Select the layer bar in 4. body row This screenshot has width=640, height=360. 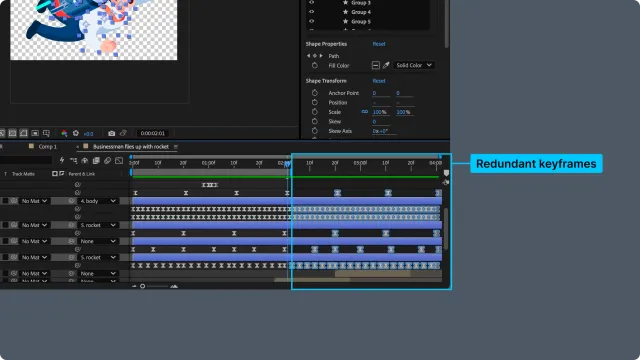point(287,201)
